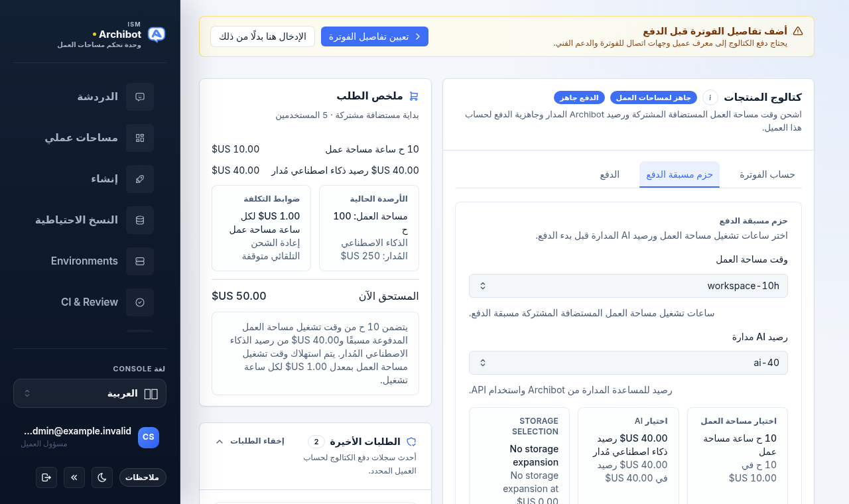849x504 pixels.
Task: Click the Environments server icon
Action: [x=140, y=261]
